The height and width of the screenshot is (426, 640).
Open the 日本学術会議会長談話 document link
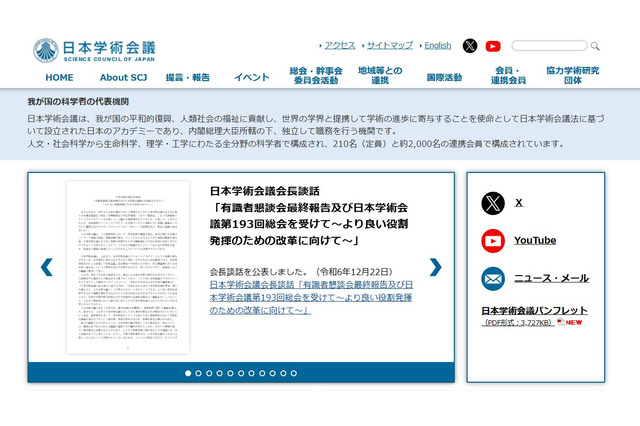click(x=311, y=297)
